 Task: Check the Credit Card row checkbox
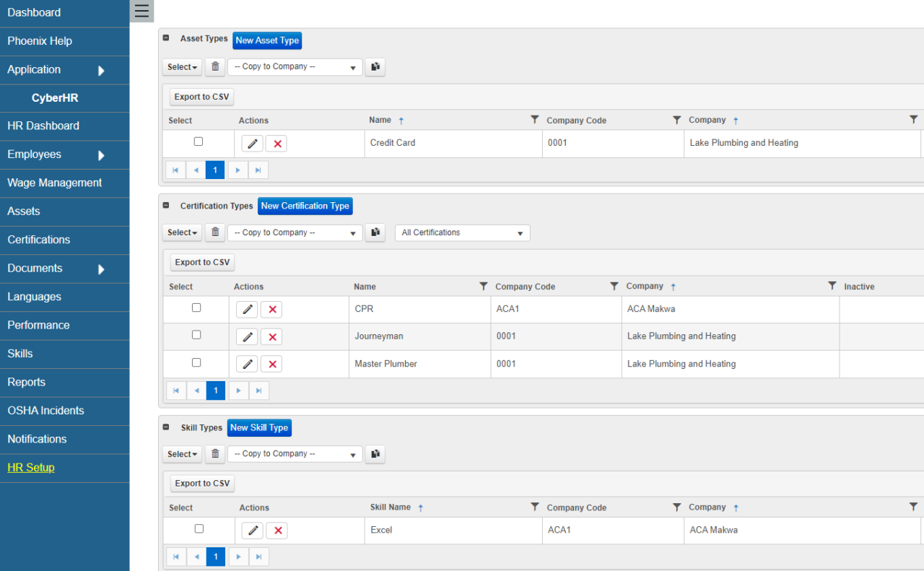(199, 141)
